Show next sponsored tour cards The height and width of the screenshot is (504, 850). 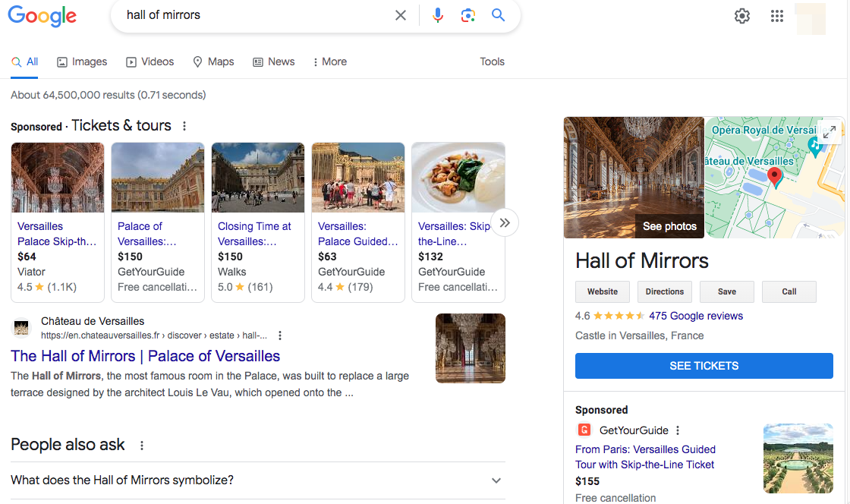coord(505,222)
